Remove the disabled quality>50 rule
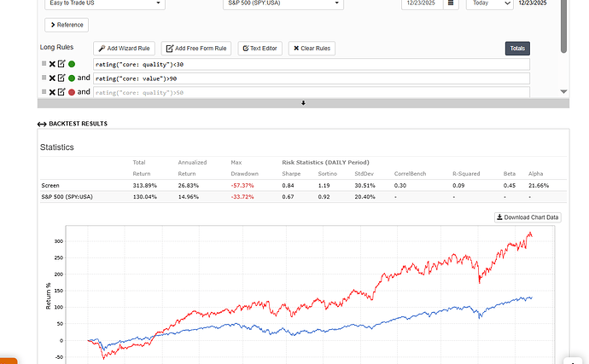Viewport: 589px width, 364px height. point(52,92)
